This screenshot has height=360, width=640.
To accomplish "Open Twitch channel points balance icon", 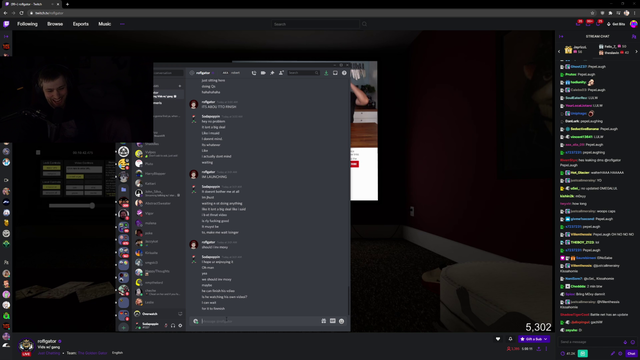I will coord(563,353).
